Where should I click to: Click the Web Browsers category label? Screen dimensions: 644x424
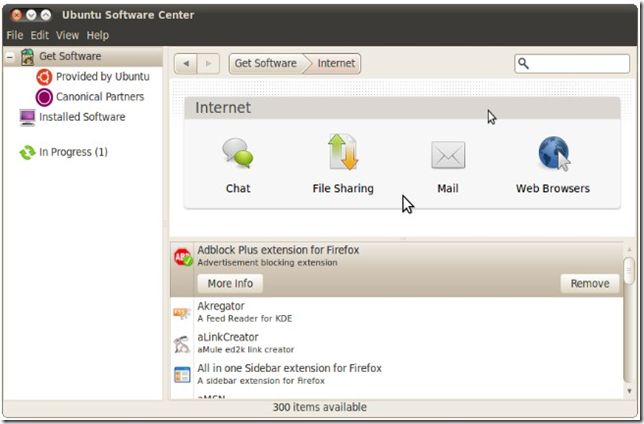coord(553,189)
